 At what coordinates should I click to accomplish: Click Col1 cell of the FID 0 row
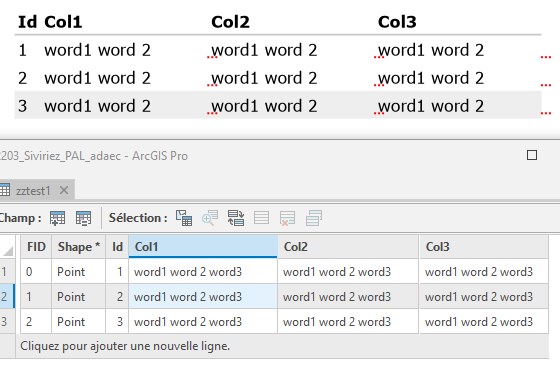coord(203,272)
